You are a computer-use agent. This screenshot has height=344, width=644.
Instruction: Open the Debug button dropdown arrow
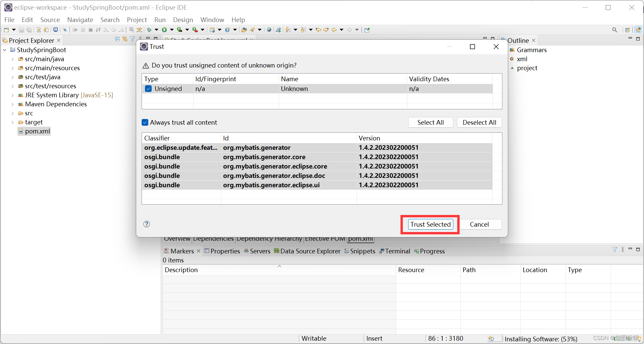156,30
